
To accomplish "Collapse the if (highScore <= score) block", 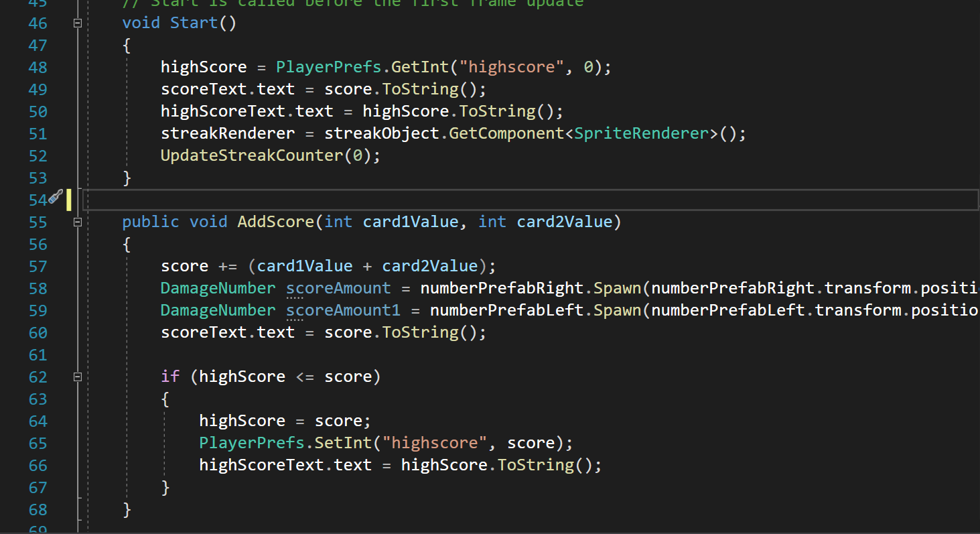I will 77,377.
